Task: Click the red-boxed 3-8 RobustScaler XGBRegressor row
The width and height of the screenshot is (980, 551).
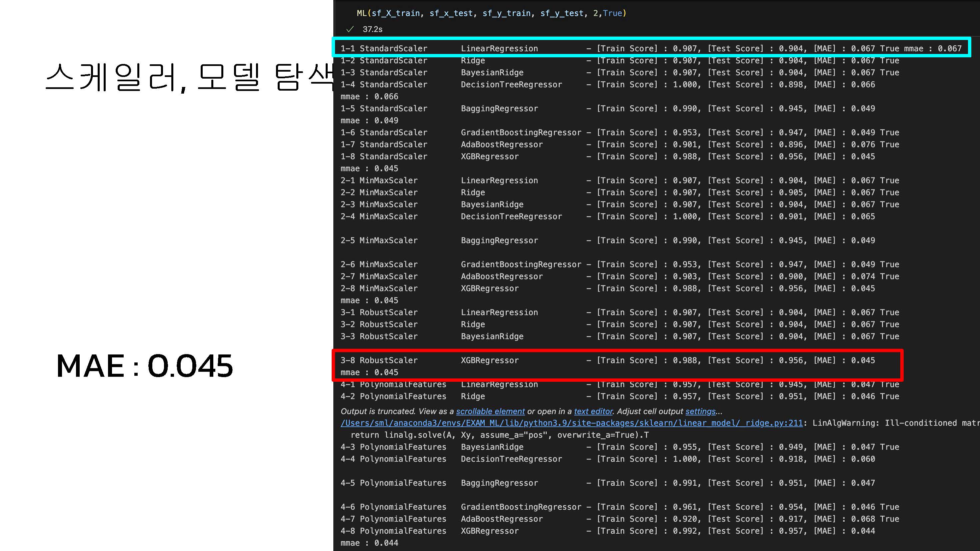Action: tap(607, 360)
